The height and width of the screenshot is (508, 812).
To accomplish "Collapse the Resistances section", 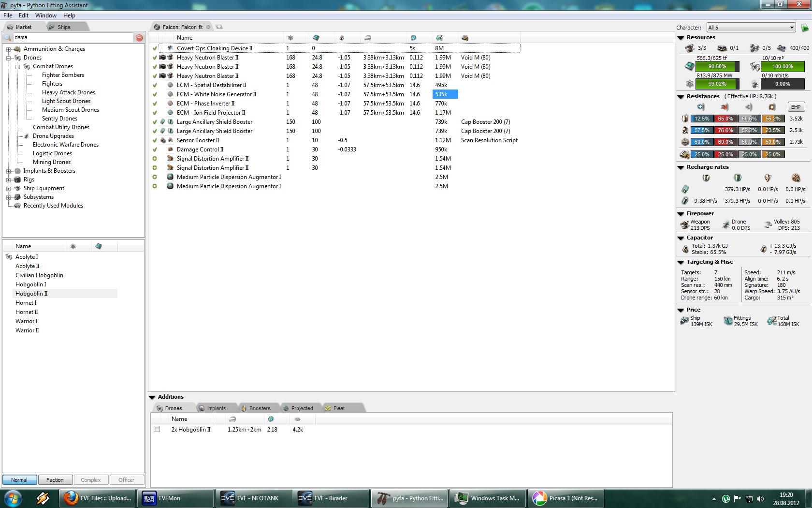I will click(681, 97).
